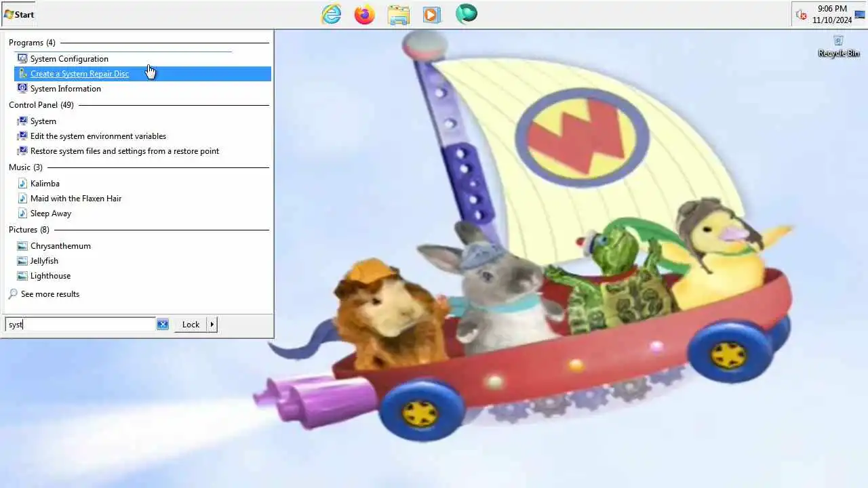
Task: Open System Configuration program result
Action: pyautogui.click(x=69, y=59)
